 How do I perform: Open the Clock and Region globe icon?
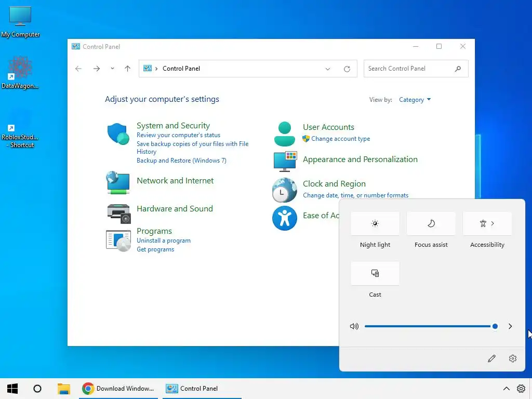click(x=284, y=190)
